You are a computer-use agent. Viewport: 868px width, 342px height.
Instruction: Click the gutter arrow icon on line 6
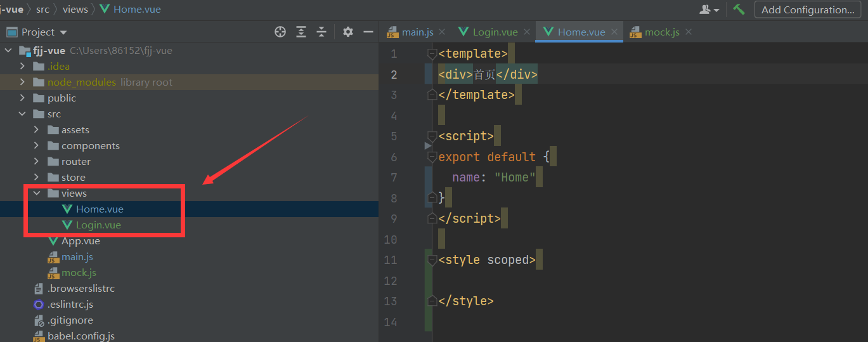coord(428,146)
